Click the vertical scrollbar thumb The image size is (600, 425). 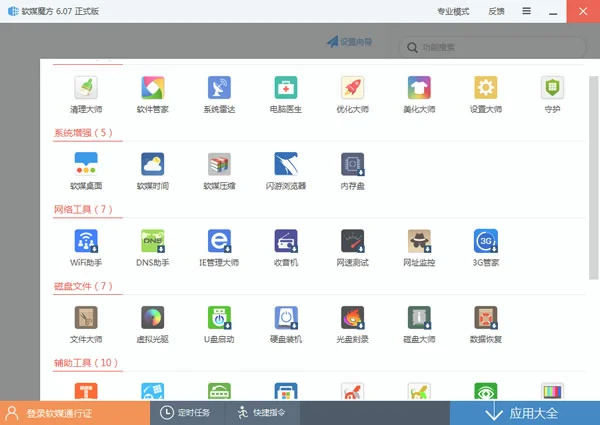click(593, 177)
